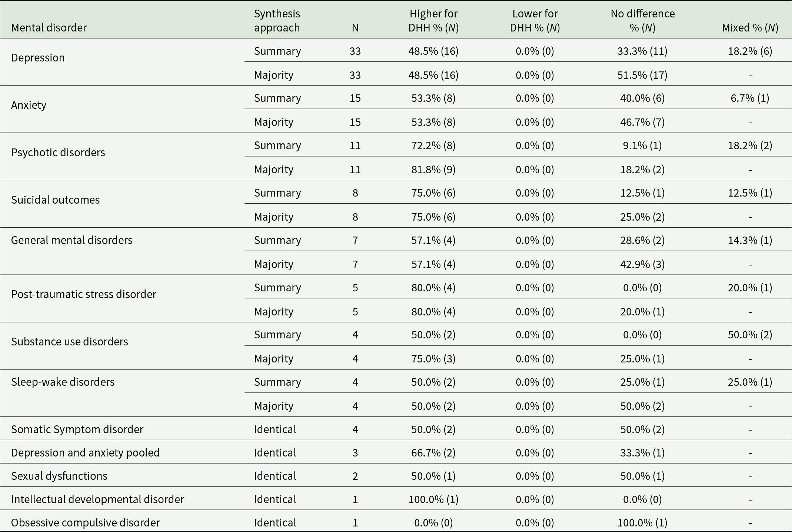Image resolution: width=792 pixels, height=532 pixels.
Task: Click the Obsessive compulsive disorder label
Action: click(86, 523)
